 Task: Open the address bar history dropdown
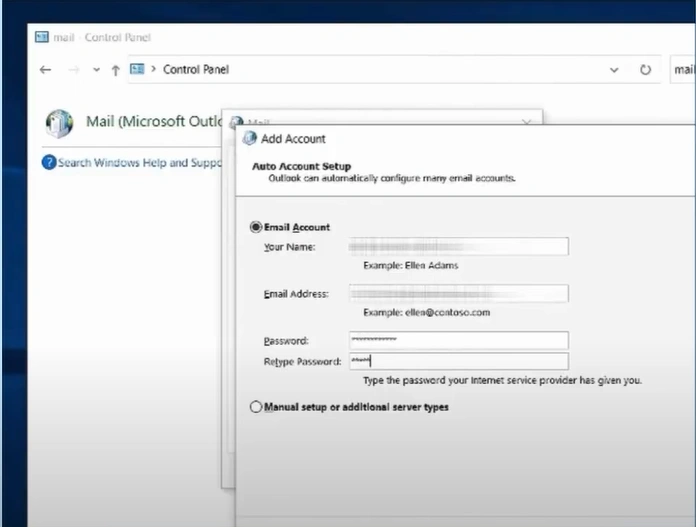(614, 70)
